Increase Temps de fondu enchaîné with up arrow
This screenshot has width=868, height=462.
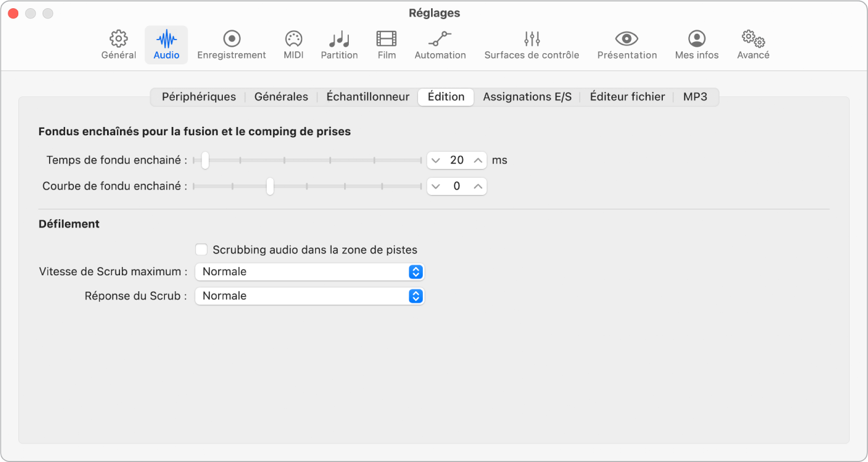478,160
